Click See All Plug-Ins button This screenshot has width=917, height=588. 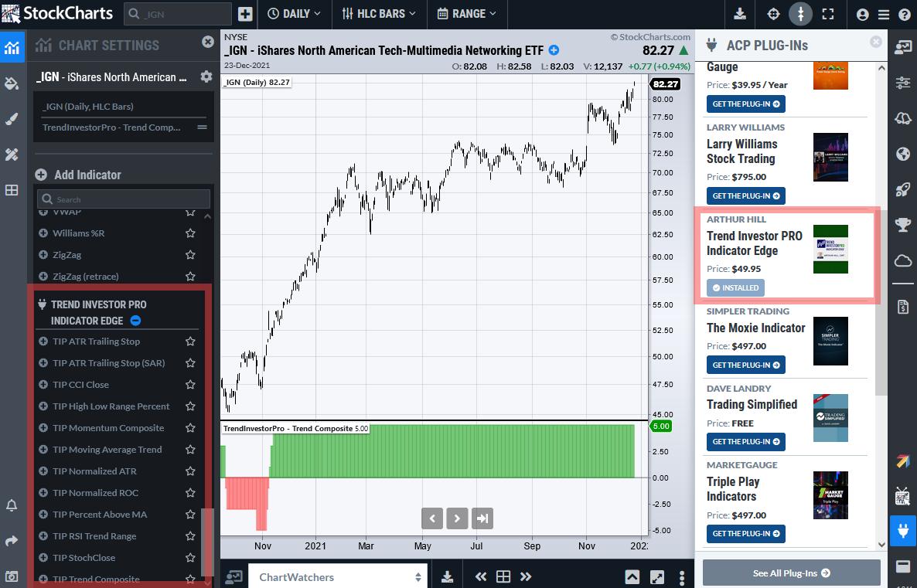coord(791,573)
